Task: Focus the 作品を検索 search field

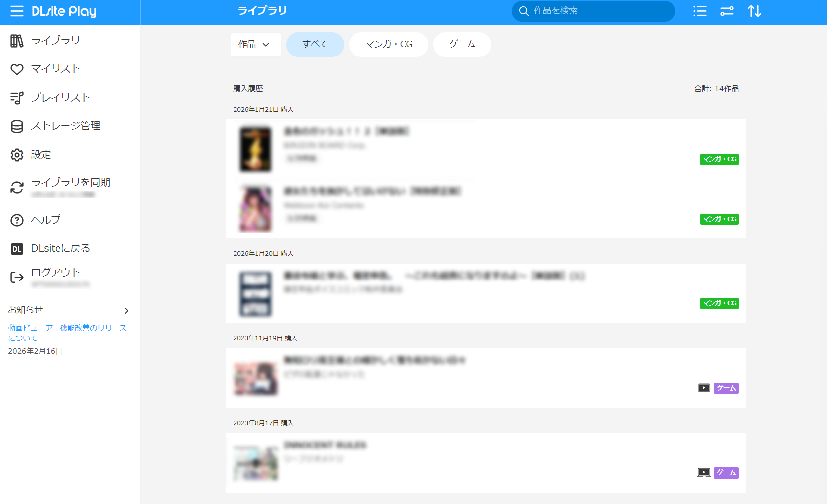Action: [x=593, y=11]
